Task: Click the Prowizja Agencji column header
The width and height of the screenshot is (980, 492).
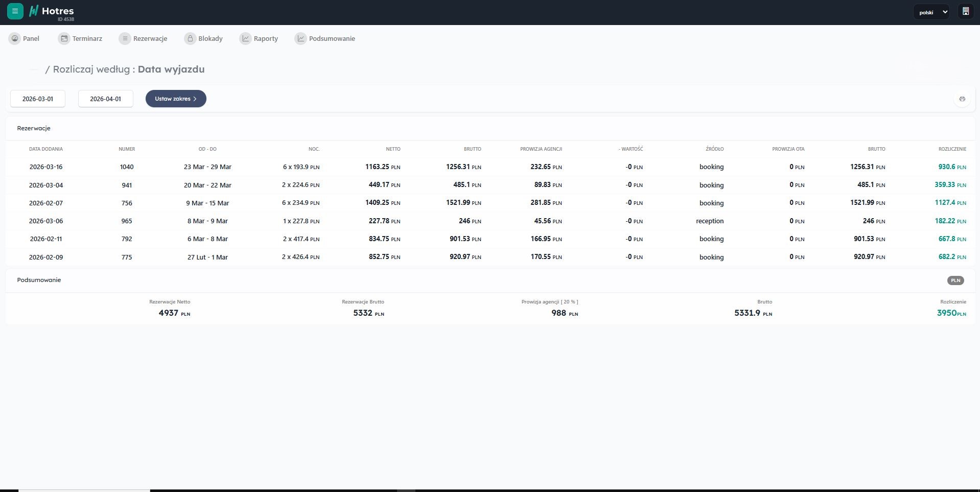Action: click(x=541, y=149)
